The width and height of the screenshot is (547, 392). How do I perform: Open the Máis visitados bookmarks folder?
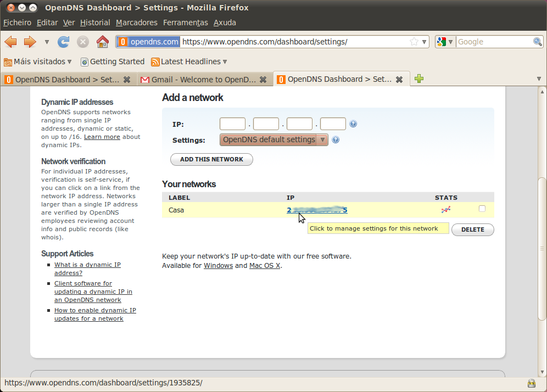pyautogui.click(x=38, y=61)
